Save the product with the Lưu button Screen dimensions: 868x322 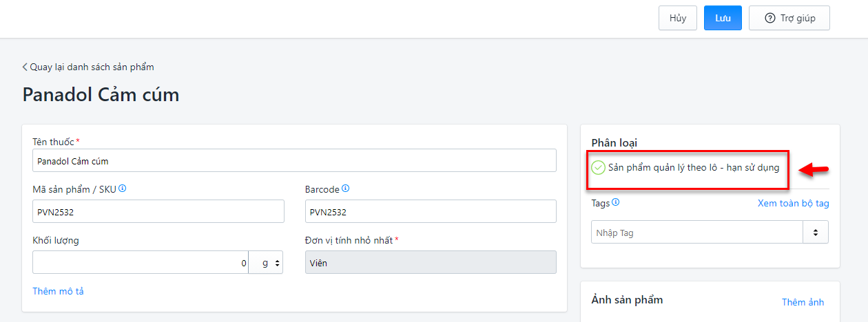click(x=723, y=18)
